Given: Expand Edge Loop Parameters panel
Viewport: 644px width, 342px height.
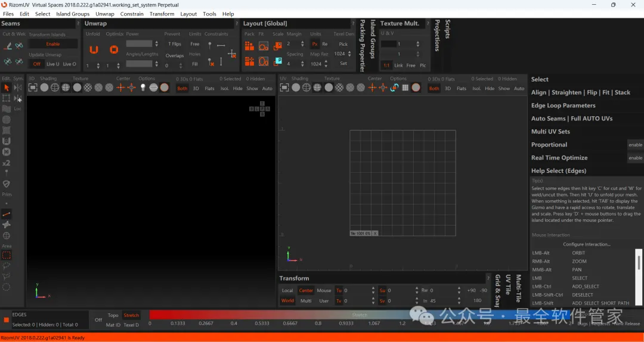Looking at the screenshot, I should (x=563, y=105).
